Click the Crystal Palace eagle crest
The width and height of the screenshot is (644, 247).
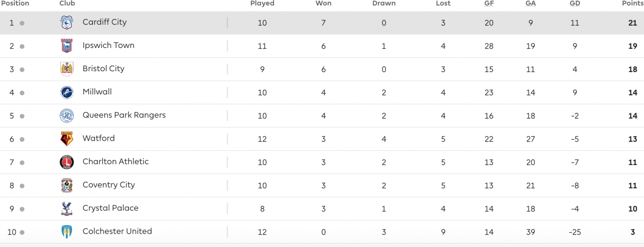tap(67, 208)
